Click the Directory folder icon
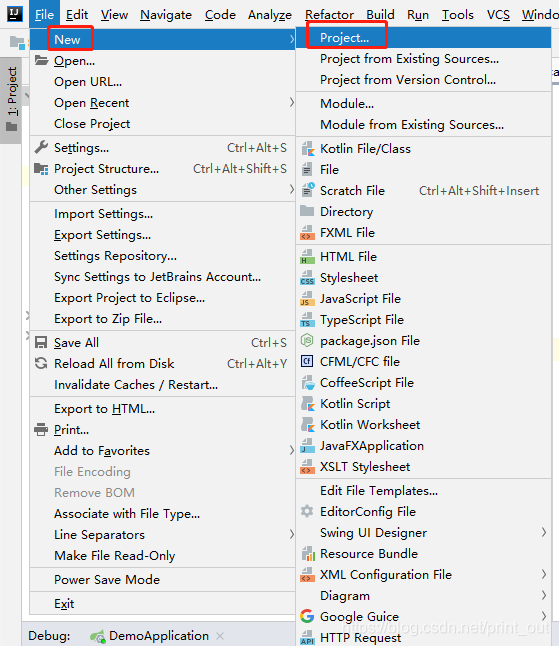 pyautogui.click(x=307, y=211)
